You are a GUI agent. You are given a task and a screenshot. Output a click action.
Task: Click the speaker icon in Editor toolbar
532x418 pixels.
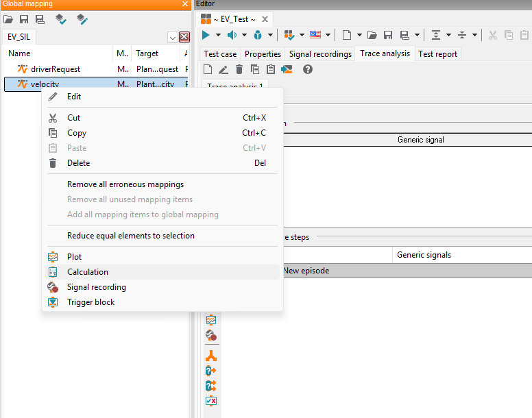232,35
